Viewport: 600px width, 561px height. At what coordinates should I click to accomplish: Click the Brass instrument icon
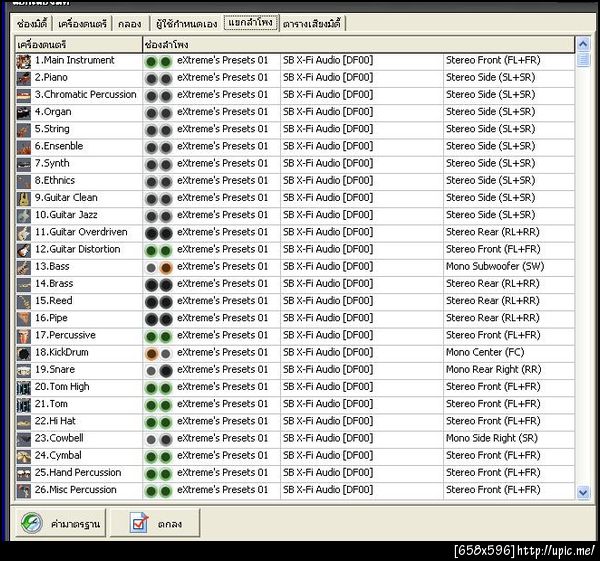[x=24, y=285]
